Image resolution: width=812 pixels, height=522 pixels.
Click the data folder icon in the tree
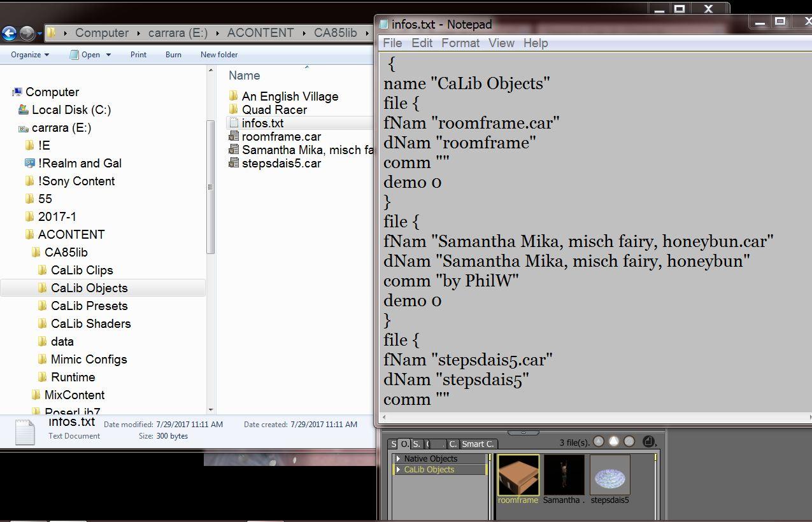pyautogui.click(x=43, y=341)
